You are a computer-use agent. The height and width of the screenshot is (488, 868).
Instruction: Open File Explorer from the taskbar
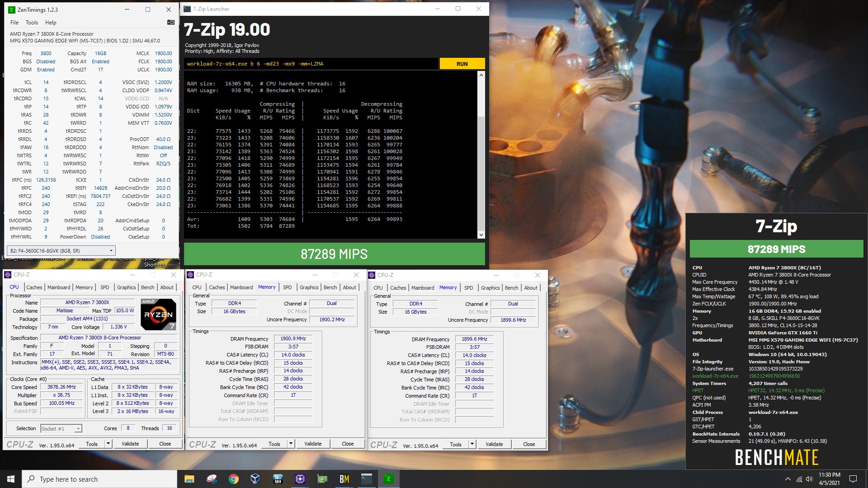point(189,479)
